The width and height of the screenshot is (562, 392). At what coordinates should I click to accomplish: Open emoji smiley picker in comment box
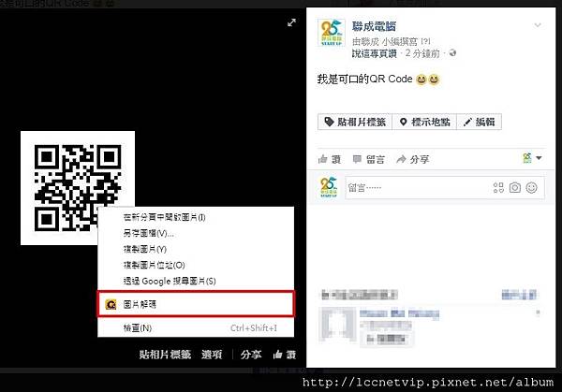(x=531, y=188)
